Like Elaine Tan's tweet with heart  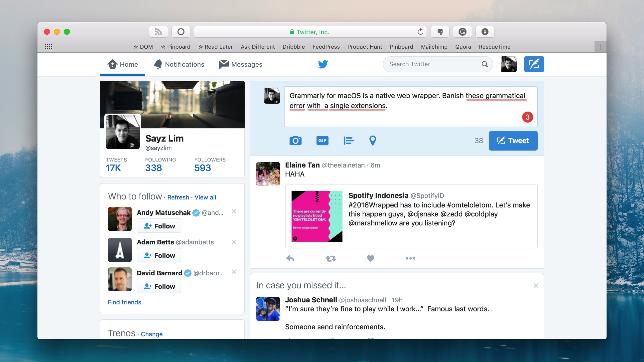[370, 258]
